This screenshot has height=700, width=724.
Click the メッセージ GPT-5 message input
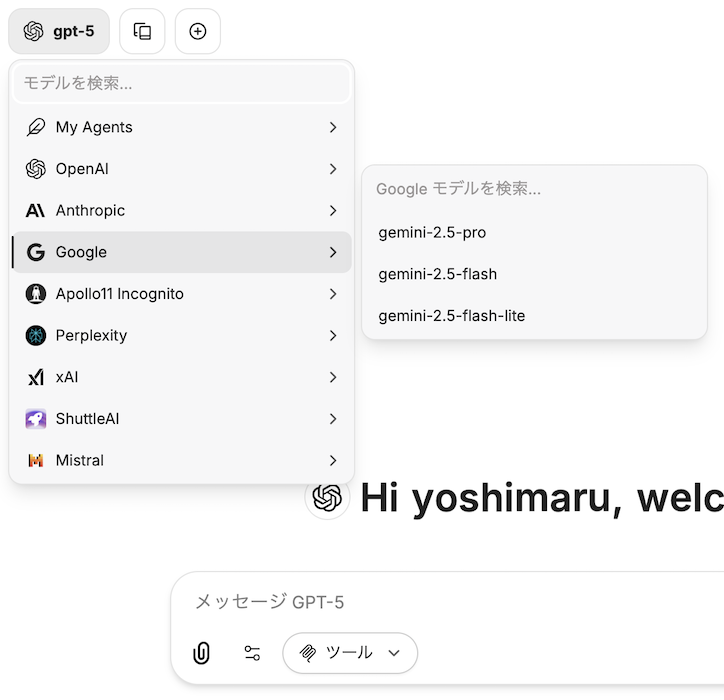(450, 601)
